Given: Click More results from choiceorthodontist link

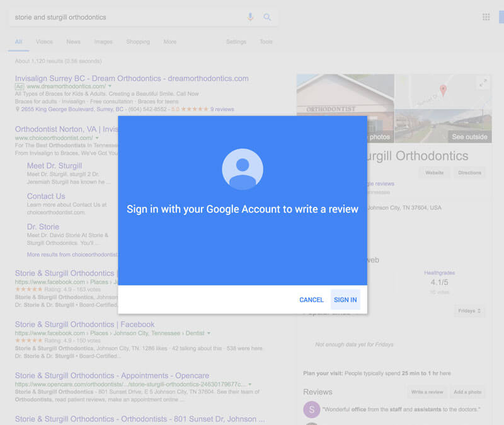Looking at the screenshot, I should pyautogui.click(x=72, y=255).
